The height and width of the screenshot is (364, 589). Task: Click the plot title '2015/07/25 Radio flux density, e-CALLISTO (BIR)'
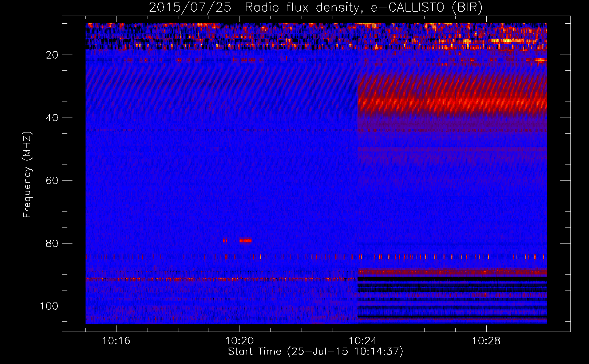coord(316,7)
